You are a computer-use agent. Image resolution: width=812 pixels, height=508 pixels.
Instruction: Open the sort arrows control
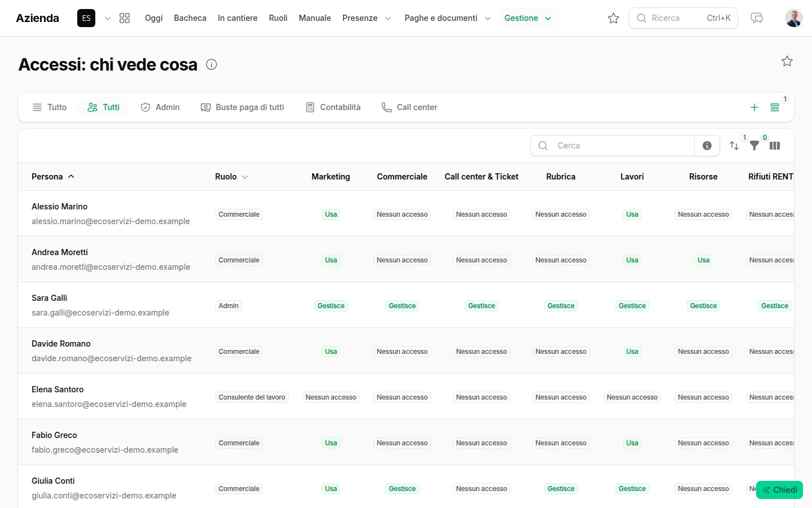pyautogui.click(x=734, y=146)
